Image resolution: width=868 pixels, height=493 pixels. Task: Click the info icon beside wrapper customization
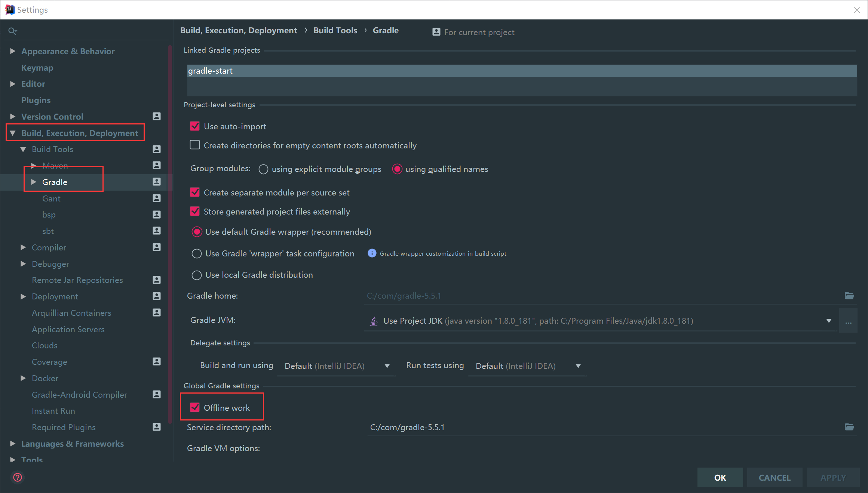[372, 253]
